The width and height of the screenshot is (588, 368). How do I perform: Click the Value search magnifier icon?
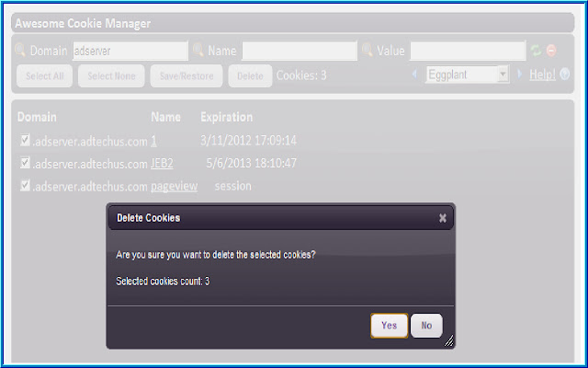[x=367, y=50]
